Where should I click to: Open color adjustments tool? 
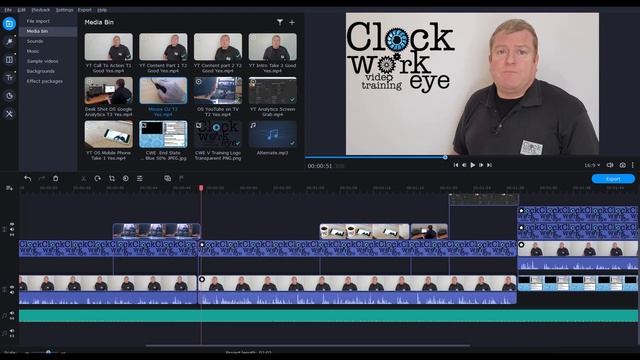pyautogui.click(x=126, y=178)
